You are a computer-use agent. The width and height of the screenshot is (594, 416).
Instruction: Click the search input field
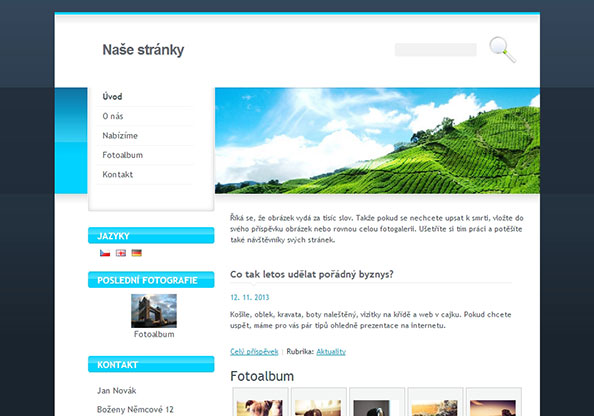tap(436, 50)
